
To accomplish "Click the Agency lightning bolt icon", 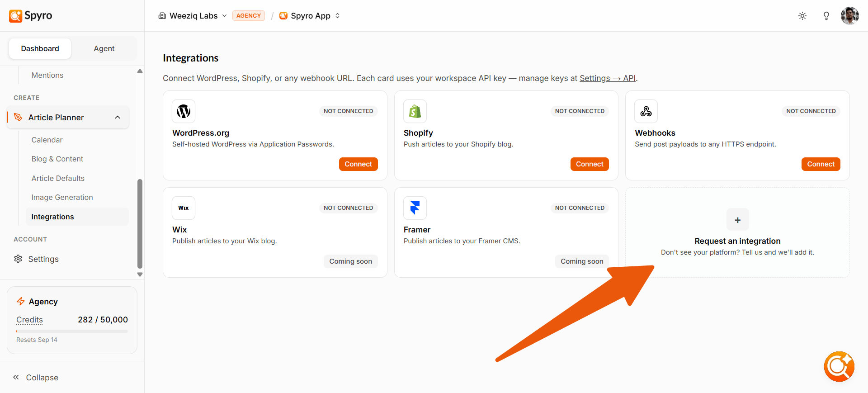I will click(21, 301).
